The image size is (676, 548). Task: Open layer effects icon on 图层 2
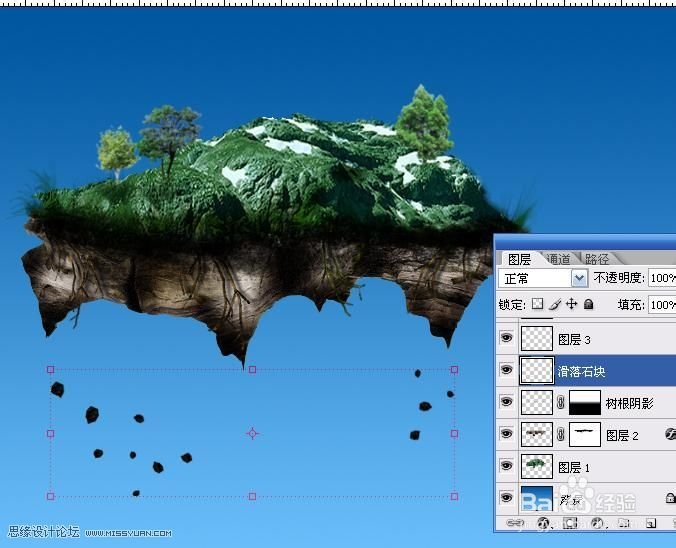tap(670, 434)
